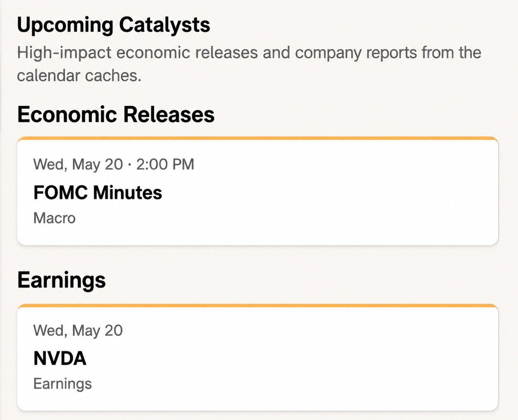The image size is (518, 420).
Task: Click the Macro category label
Action: (54, 218)
